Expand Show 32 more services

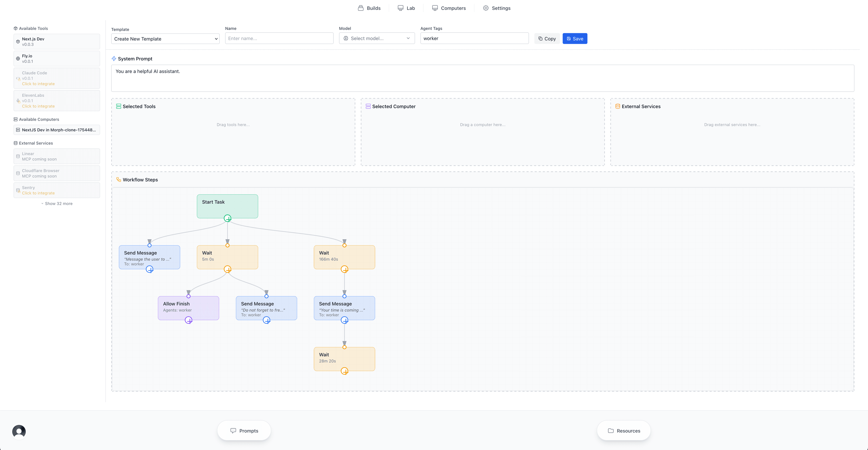(57, 204)
